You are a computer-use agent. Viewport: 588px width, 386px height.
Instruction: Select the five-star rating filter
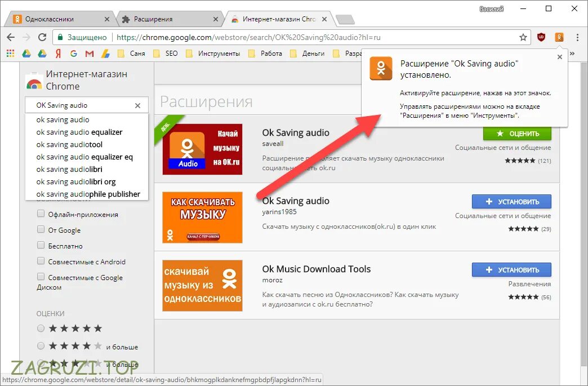click(x=41, y=329)
